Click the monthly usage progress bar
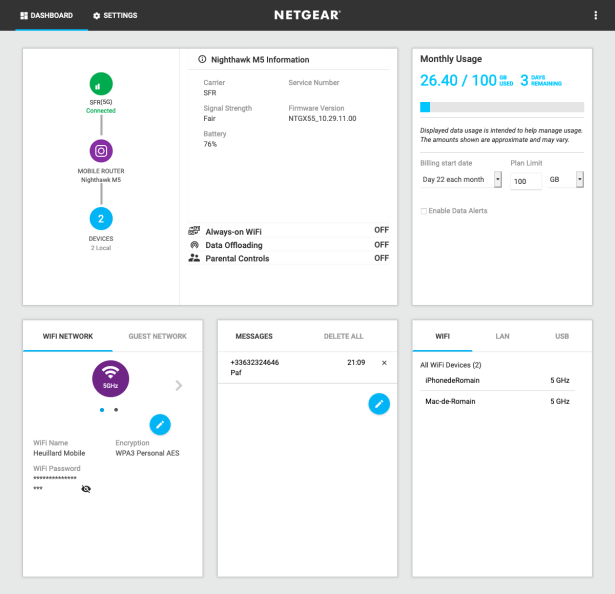The width and height of the screenshot is (615, 594). tap(502, 107)
